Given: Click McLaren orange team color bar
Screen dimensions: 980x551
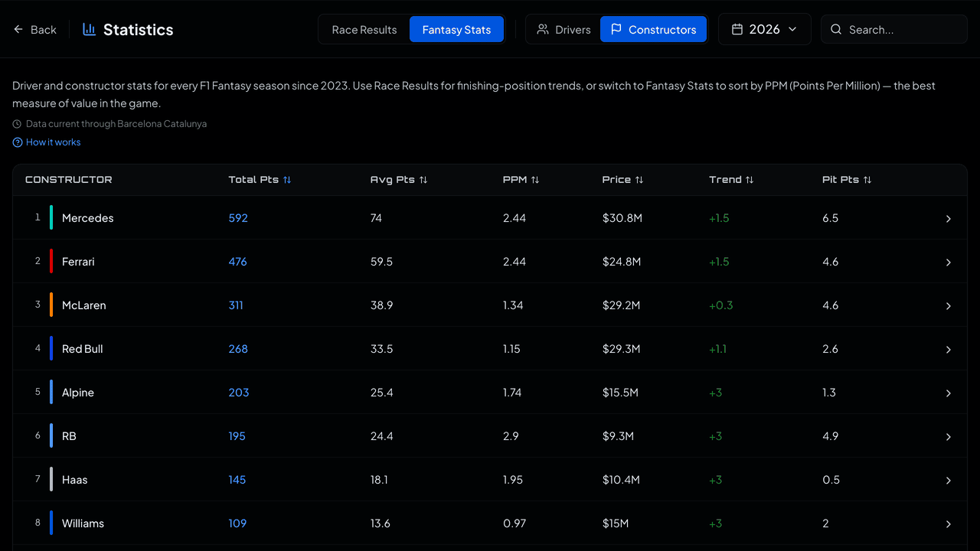Looking at the screenshot, I should tap(51, 305).
